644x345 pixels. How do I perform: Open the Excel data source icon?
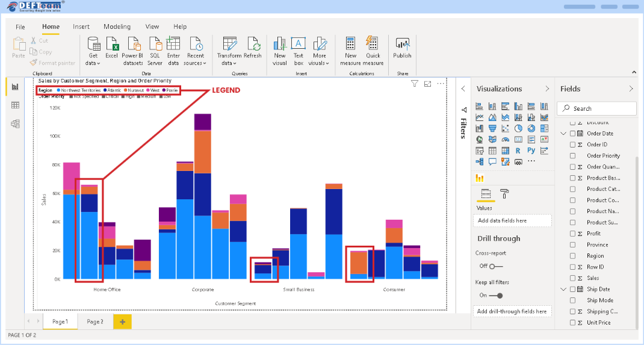click(x=112, y=45)
